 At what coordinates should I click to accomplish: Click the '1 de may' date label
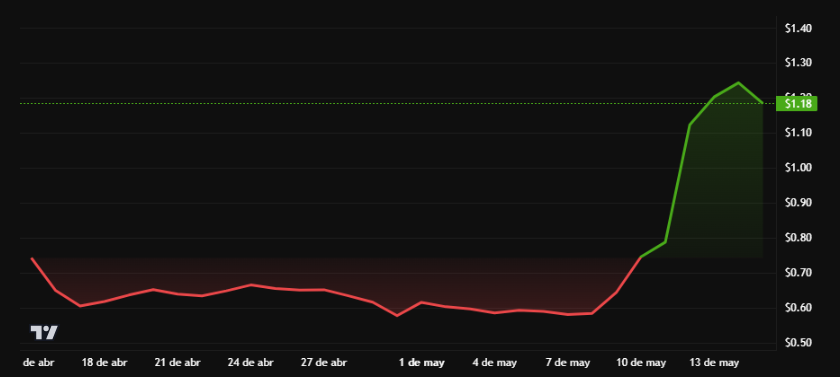[x=422, y=363]
